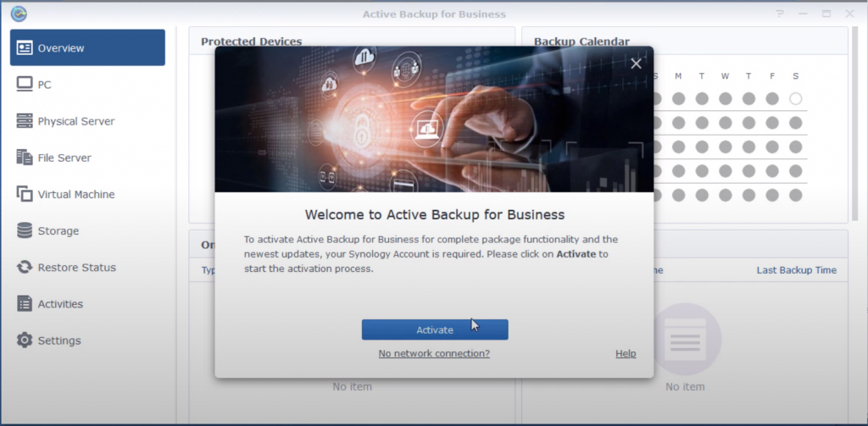Click the Overview sidebar icon
The width and height of the screenshot is (868, 426).
click(x=25, y=48)
